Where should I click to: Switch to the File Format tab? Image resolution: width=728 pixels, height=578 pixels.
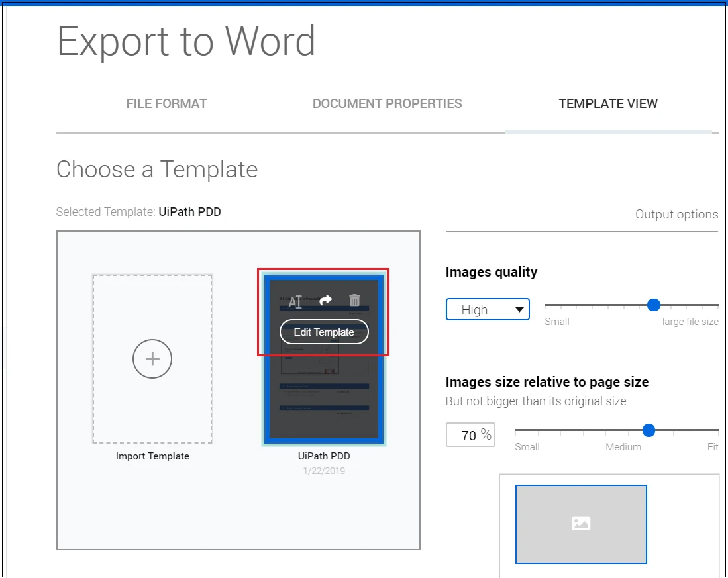pyautogui.click(x=167, y=103)
